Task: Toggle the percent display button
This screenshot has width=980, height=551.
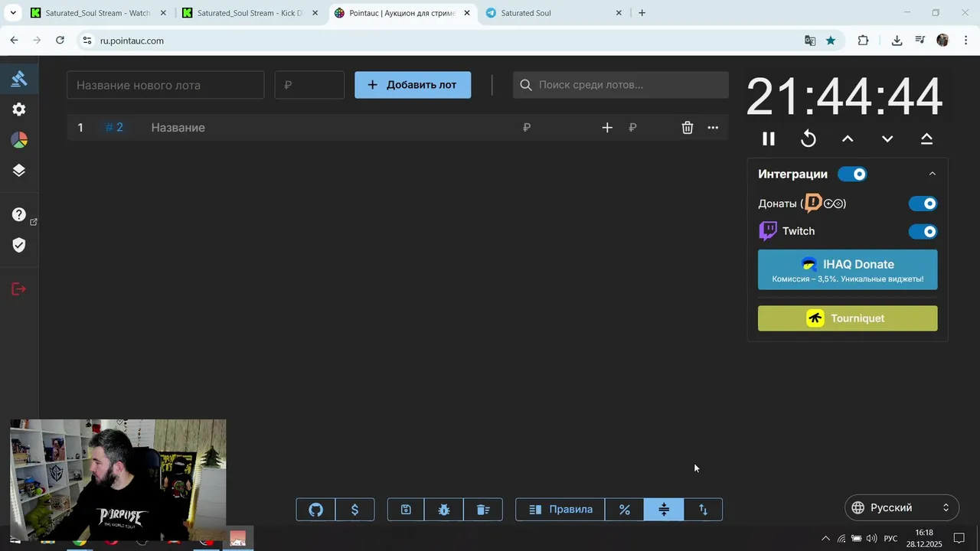Action: click(625, 510)
